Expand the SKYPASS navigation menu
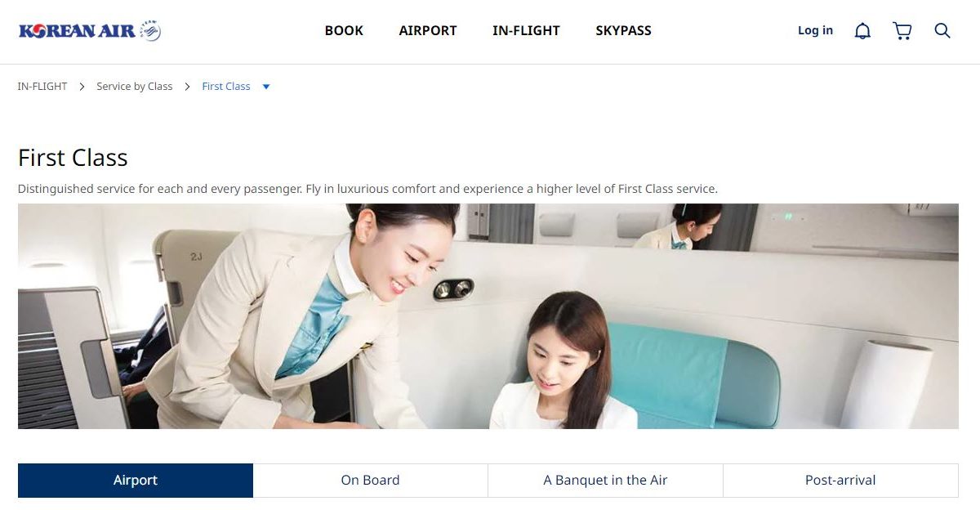The width and height of the screenshot is (980, 510). (x=623, y=31)
